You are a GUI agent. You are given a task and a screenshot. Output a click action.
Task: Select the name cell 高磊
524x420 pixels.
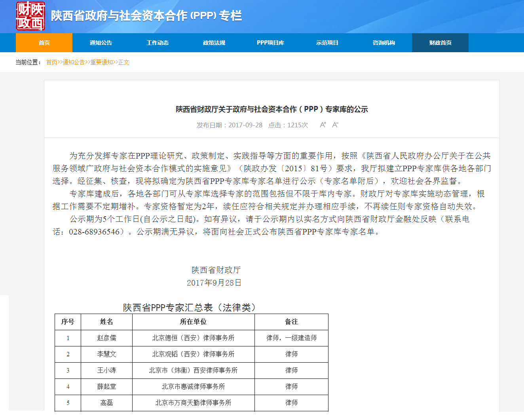click(106, 403)
